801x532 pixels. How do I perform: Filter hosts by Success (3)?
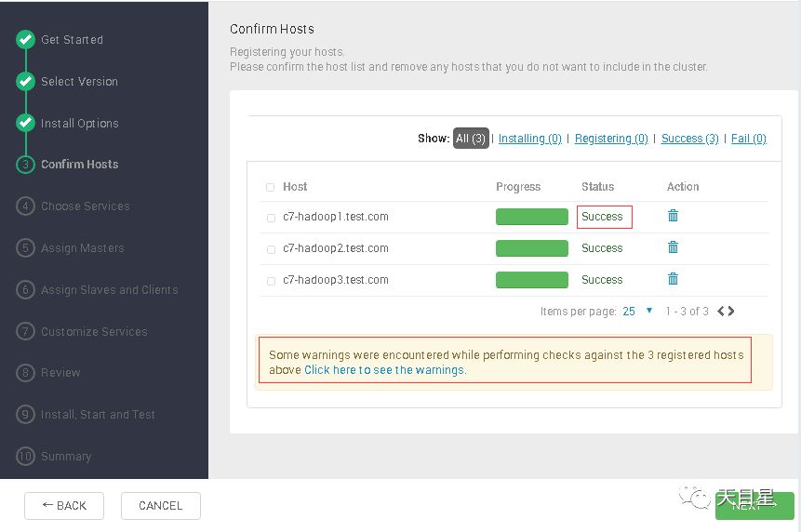pos(690,139)
